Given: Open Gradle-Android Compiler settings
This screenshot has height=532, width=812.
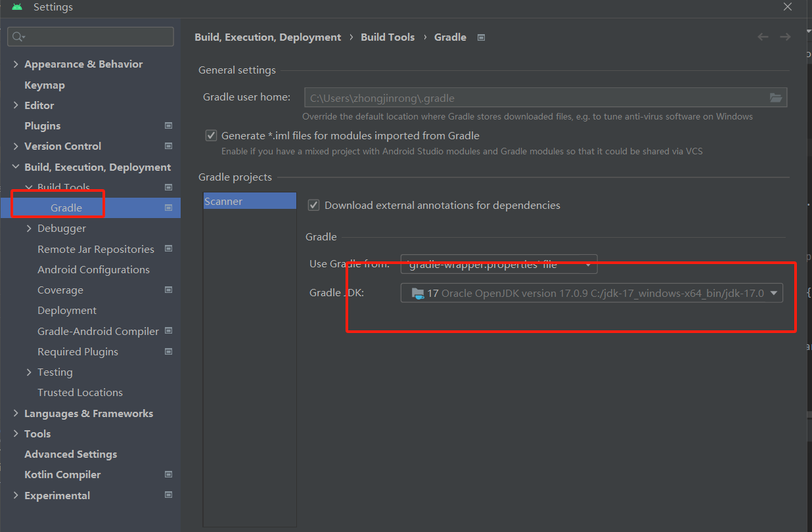Looking at the screenshot, I should pos(98,331).
